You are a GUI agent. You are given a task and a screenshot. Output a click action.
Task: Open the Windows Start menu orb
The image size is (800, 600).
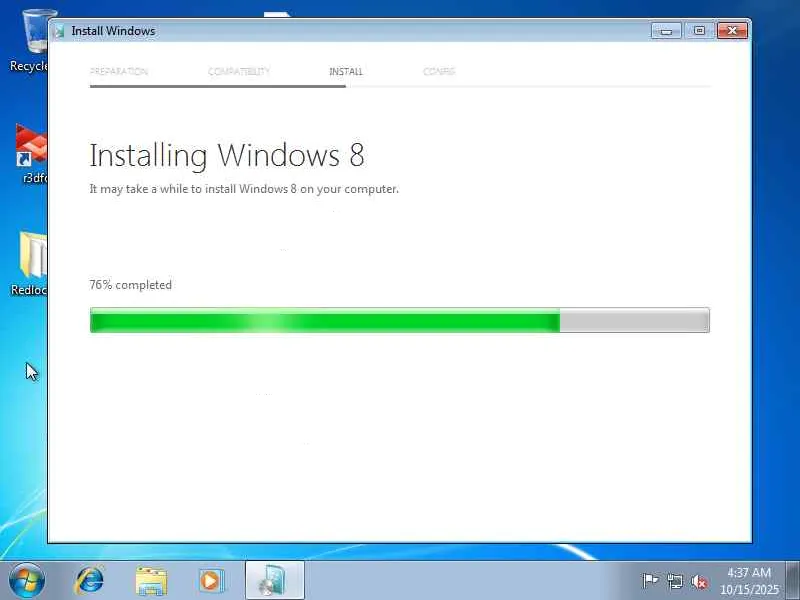coord(27,580)
